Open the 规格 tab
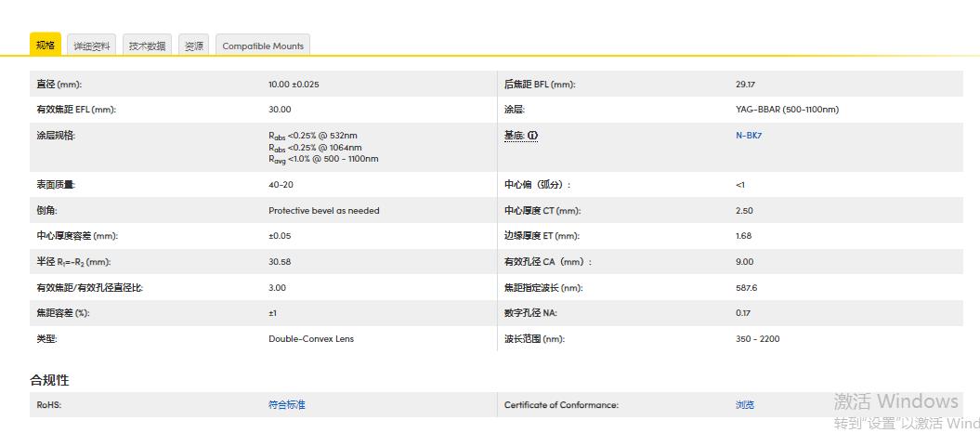This screenshot has height=433, width=980. (46, 46)
